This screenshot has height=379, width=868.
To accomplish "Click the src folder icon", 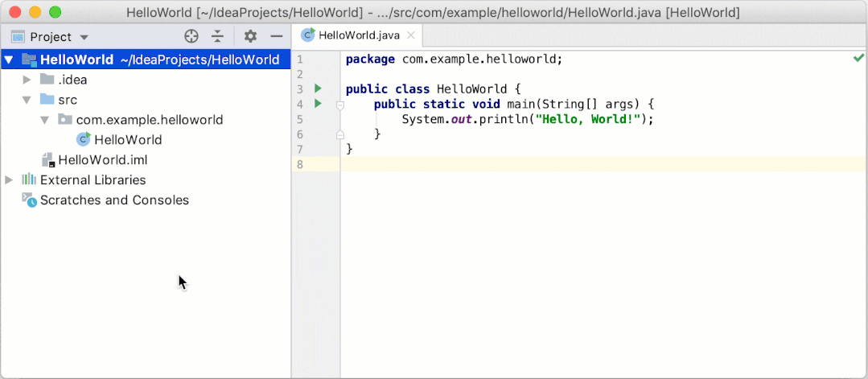I will point(47,100).
